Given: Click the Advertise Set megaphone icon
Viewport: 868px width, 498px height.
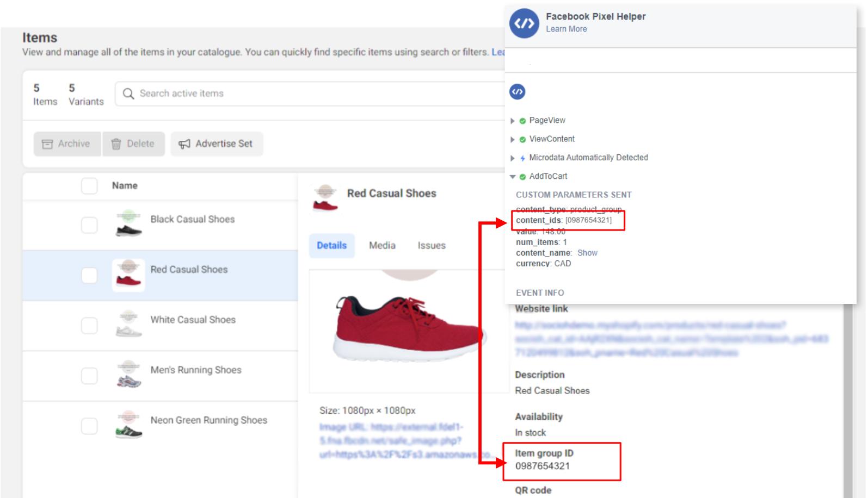Looking at the screenshot, I should coord(184,144).
